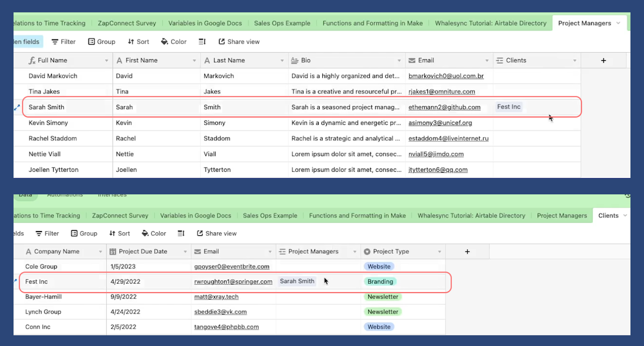The height and width of the screenshot is (346, 644).
Task: Click row height icon in Clients toolbar
Action: [181, 233]
